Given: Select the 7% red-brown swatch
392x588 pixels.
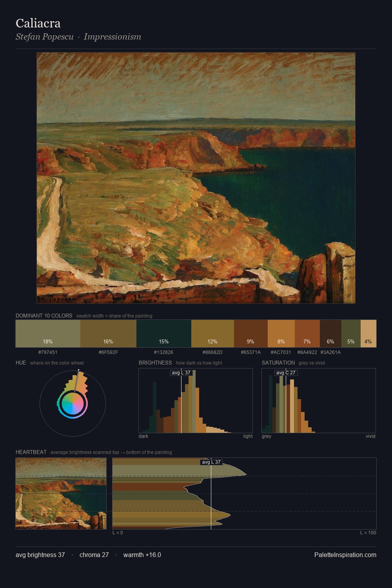Looking at the screenshot, I should tap(307, 334).
